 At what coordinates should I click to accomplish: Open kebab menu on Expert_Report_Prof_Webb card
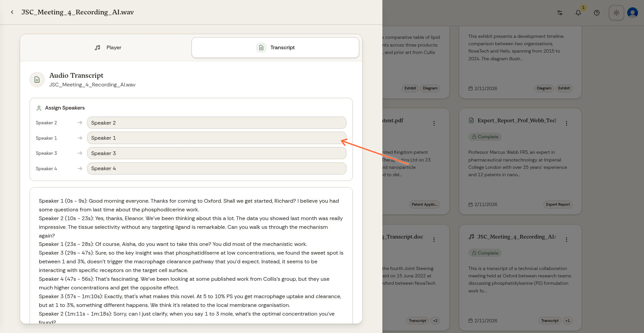pyautogui.click(x=567, y=123)
